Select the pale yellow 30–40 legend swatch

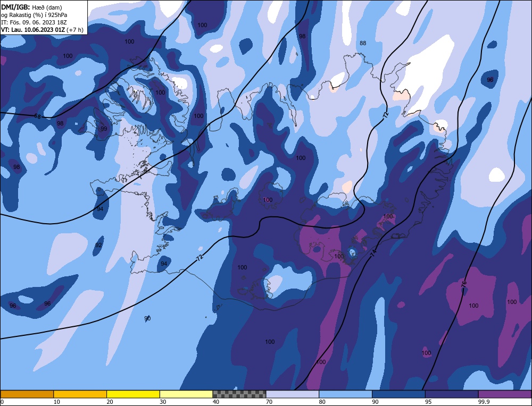click(x=186, y=394)
